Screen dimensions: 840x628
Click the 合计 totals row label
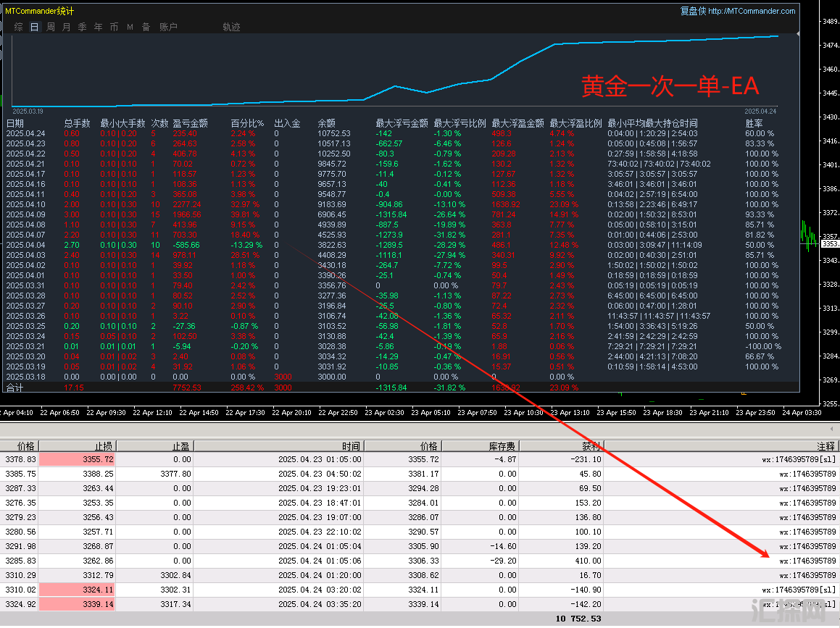15,388
